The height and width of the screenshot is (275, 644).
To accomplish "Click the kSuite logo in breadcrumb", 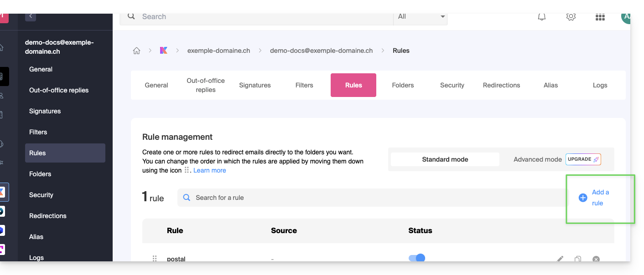I will point(163,51).
